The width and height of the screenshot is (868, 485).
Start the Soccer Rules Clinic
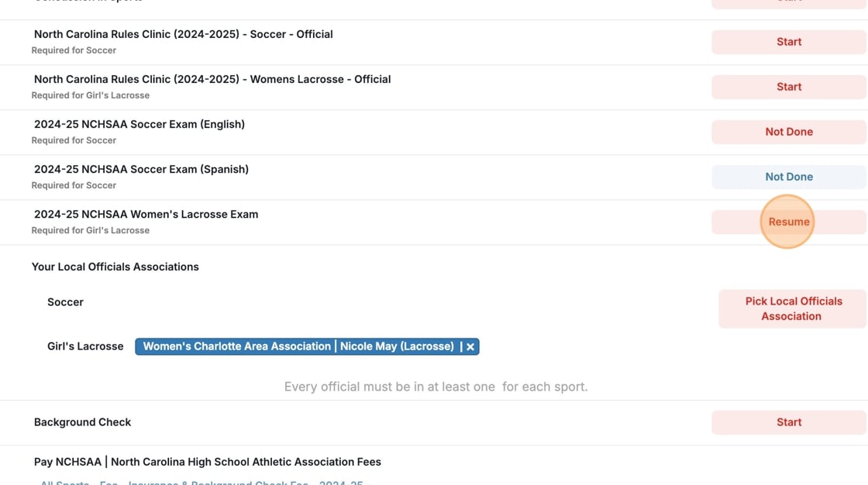pos(788,42)
